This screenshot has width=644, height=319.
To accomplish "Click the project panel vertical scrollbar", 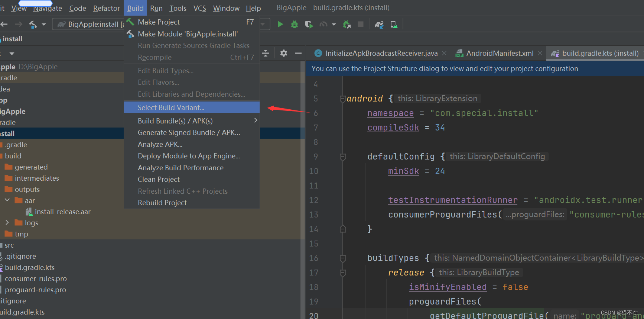I will 302,190.
